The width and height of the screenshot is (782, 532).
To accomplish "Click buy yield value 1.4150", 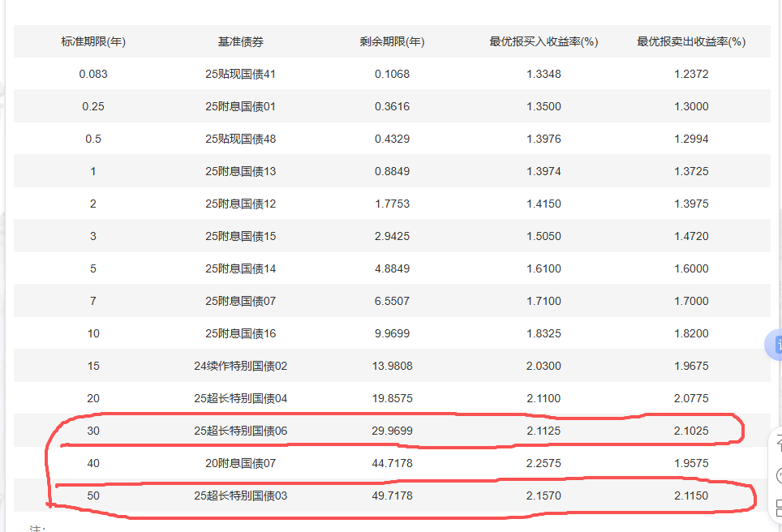I will tap(544, 204).
